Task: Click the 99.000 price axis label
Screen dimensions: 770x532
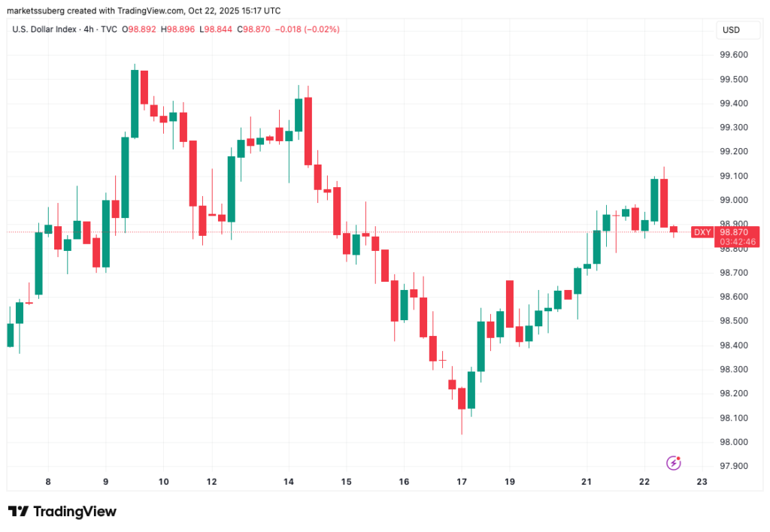Action: 734,200
